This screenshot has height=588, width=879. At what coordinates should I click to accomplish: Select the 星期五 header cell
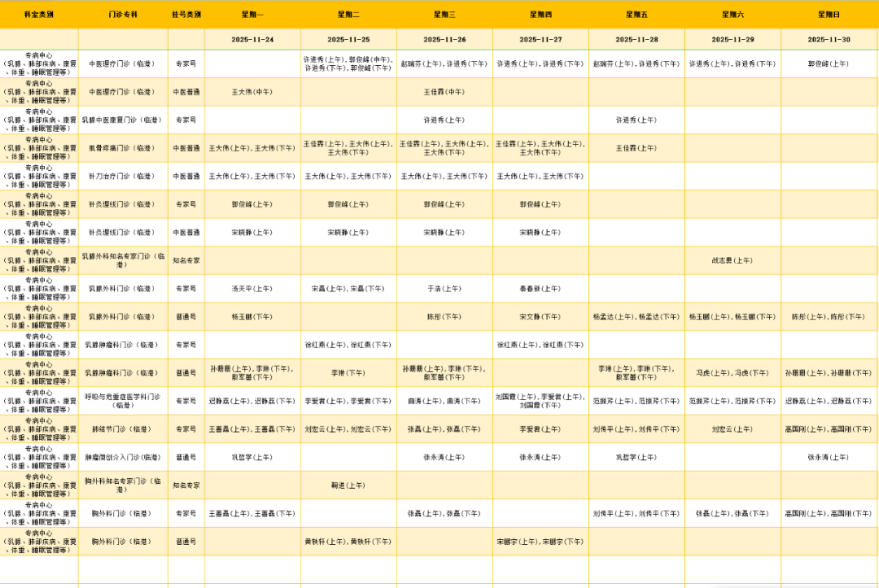[636, 15]
